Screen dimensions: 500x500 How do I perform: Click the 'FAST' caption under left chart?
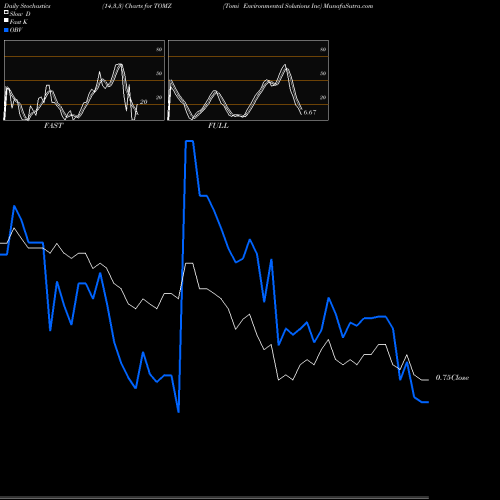click(x=54, y=126)
